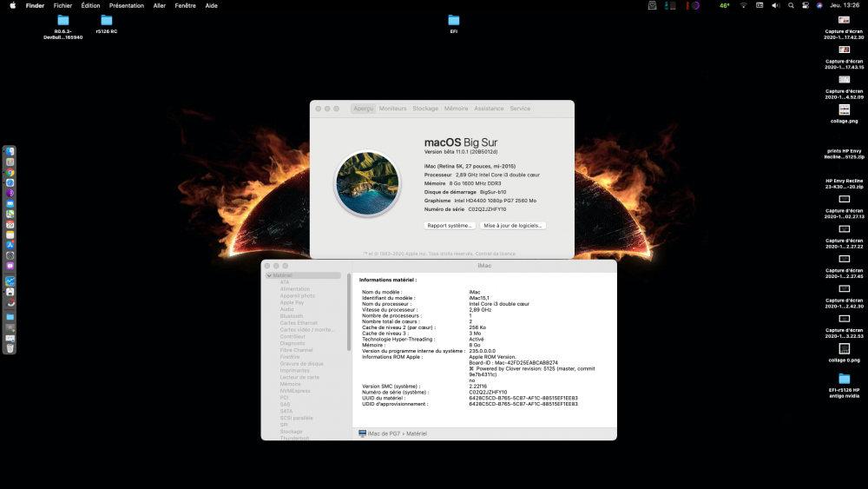
Task: Click the date and time Jeu. 13:26
Action: coord(845,5)
